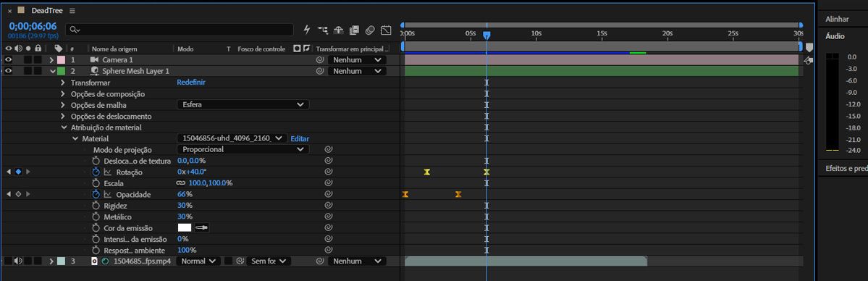
Task: Click pick whip on Camera 1 row
Action: [319, 59]
